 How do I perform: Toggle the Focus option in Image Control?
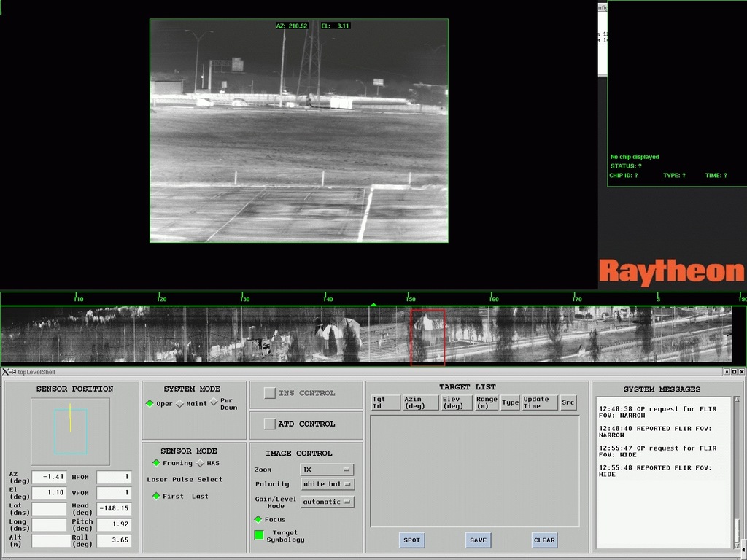click(258, 519)
